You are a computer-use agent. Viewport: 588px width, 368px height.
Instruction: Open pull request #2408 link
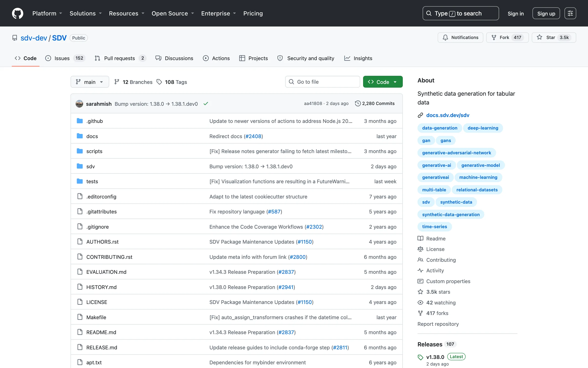(x=253, y=136)
